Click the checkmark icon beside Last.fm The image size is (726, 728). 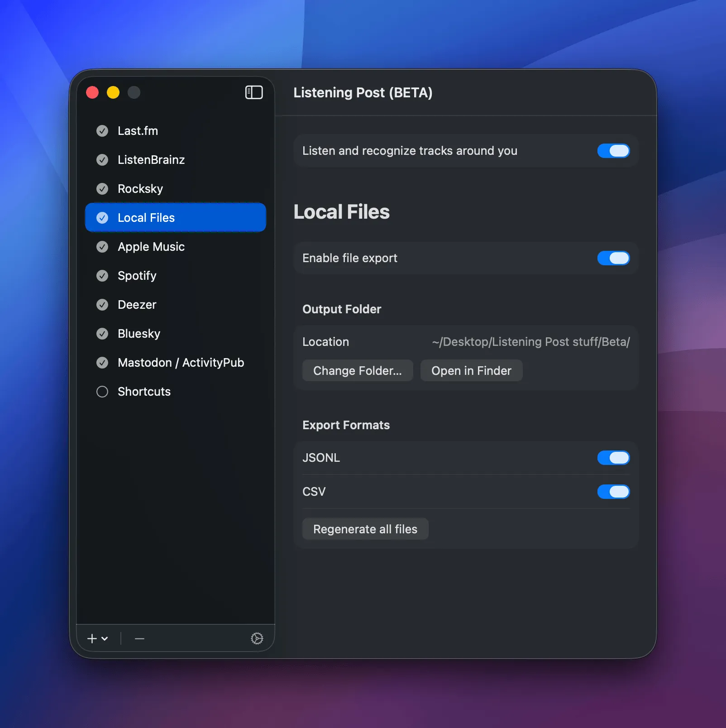pyautogui.click(x=102, y=131)
